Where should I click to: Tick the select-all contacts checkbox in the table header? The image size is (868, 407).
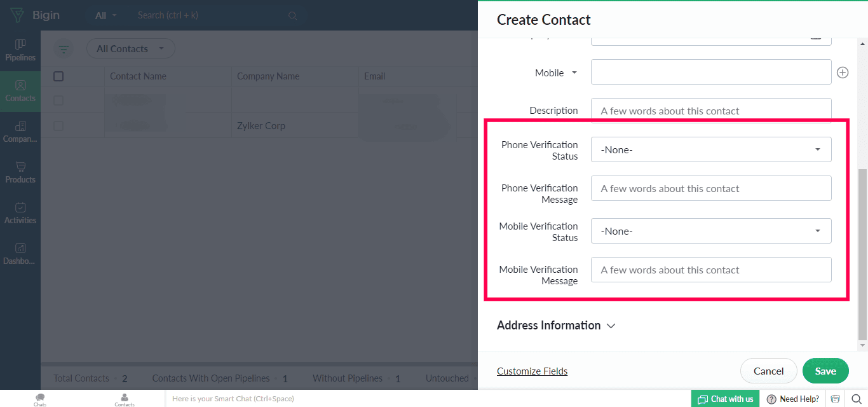coord(58,76)
